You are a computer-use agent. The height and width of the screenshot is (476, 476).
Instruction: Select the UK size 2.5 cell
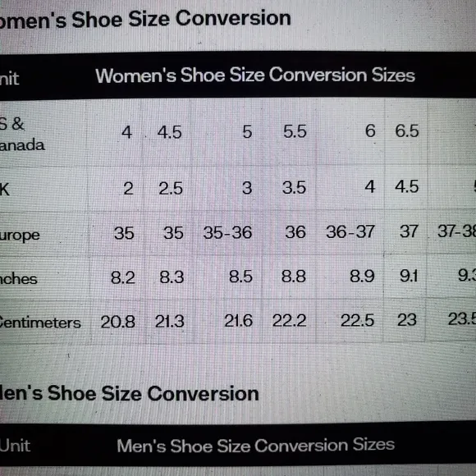171,189
